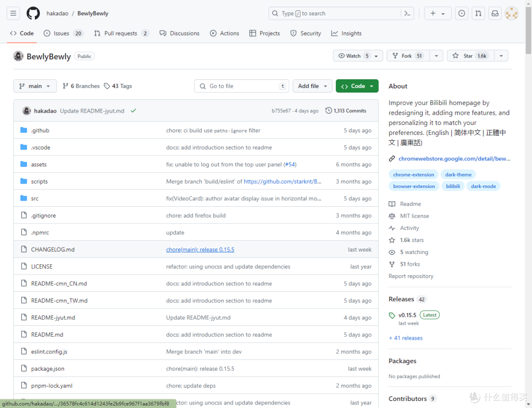Open commit hash b755e67

point(281,111)
